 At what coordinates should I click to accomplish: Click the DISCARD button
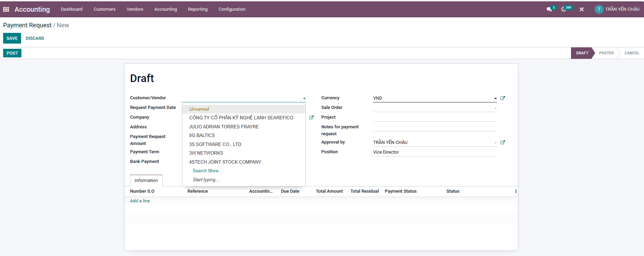pyautogui.click(x=35, y=38)
